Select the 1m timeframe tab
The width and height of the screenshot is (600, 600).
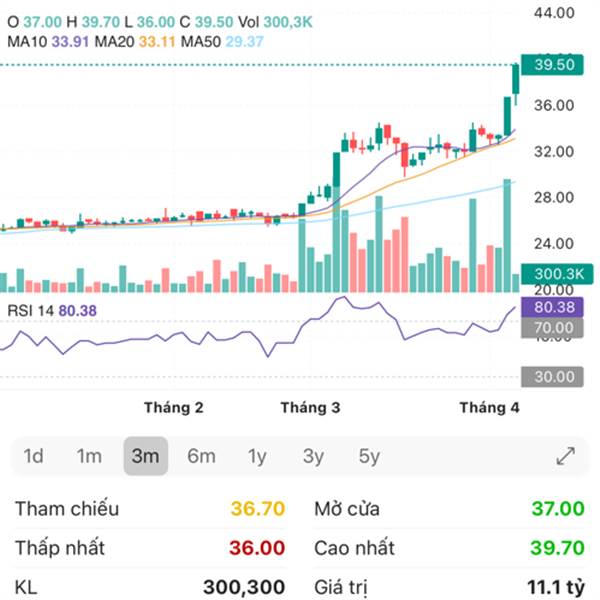[x=89, y=456]
